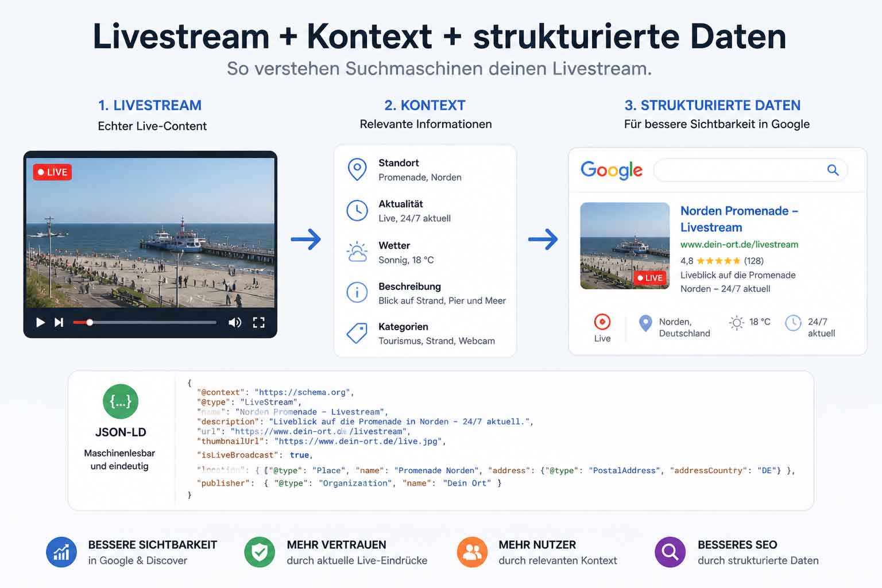Image resolution: width=882 pixels, height=588 pixels.
Task: Click the Mehr Nutzer people icon
Action: (472, 552)
